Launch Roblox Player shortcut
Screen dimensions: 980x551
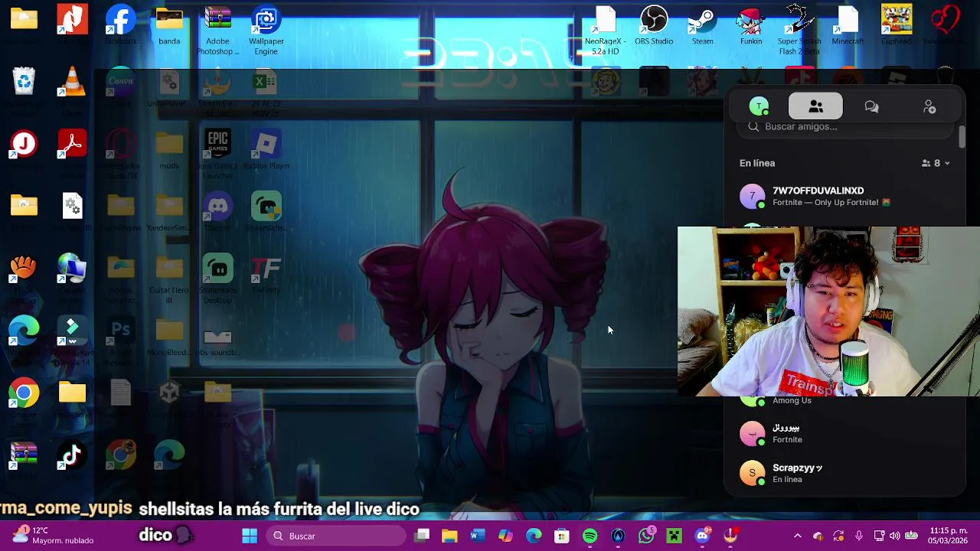[x=266, y=149]
